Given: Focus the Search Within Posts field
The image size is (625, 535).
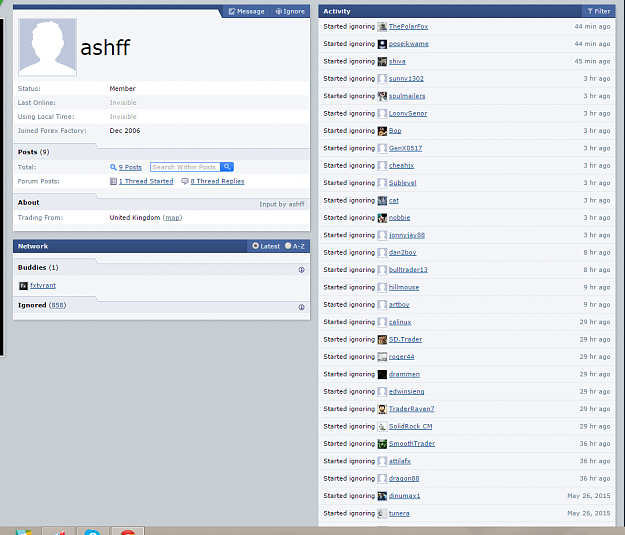Looking at the screenshot, I should (185, 167).
